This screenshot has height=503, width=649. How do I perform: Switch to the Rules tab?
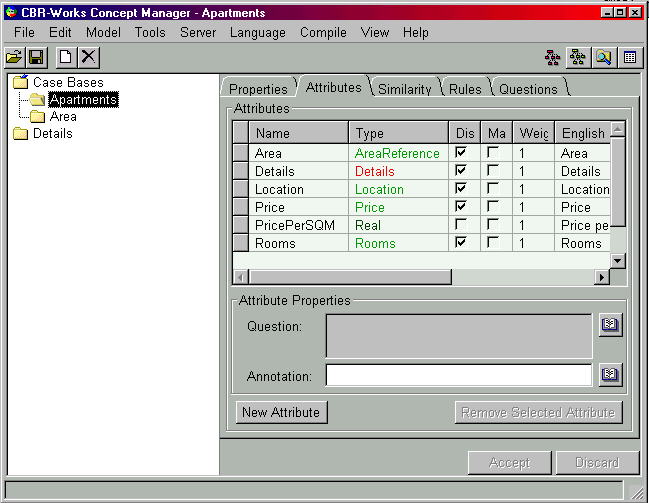465,89
